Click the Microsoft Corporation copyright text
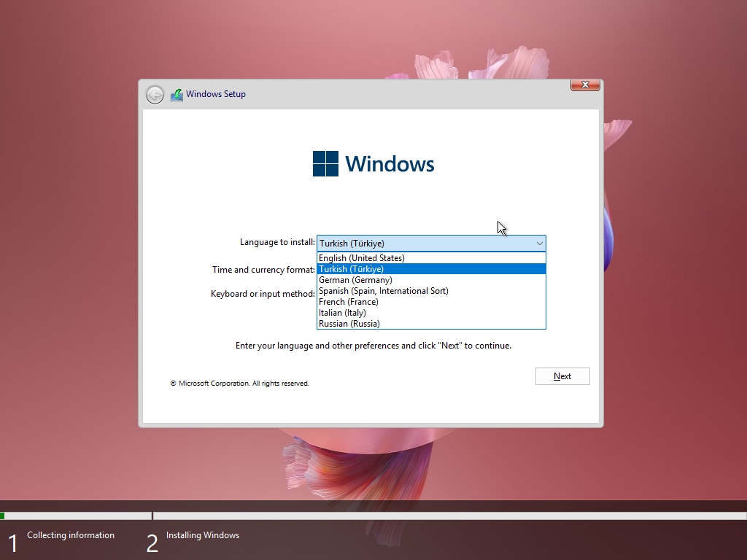The height and width of the screenshot is (560, 747). click(x=239, y=384)
